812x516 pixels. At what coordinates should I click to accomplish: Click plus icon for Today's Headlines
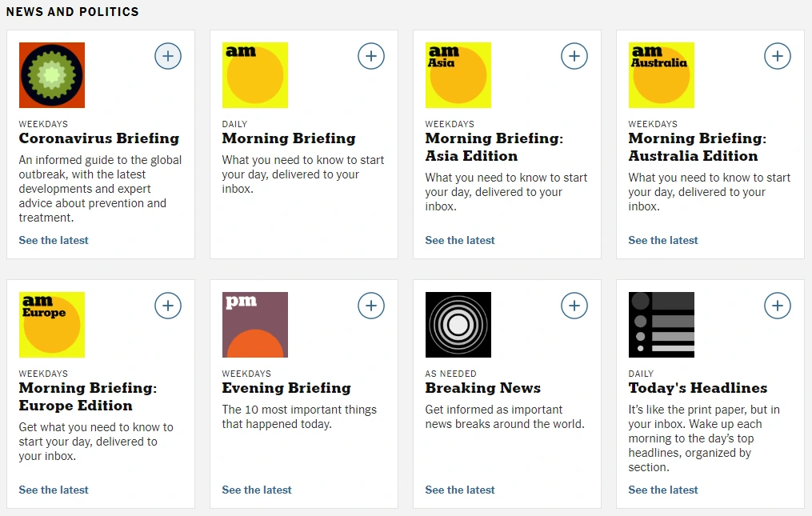(x=778, y=306)
